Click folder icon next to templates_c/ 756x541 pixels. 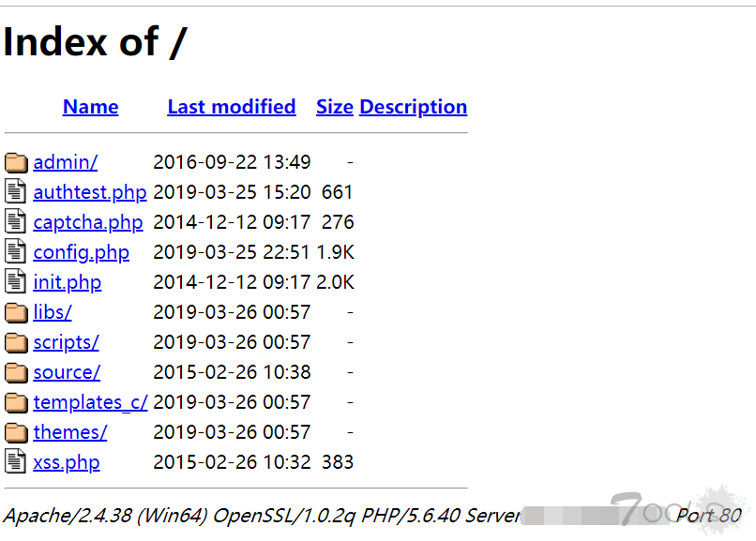tap(16, 402)
